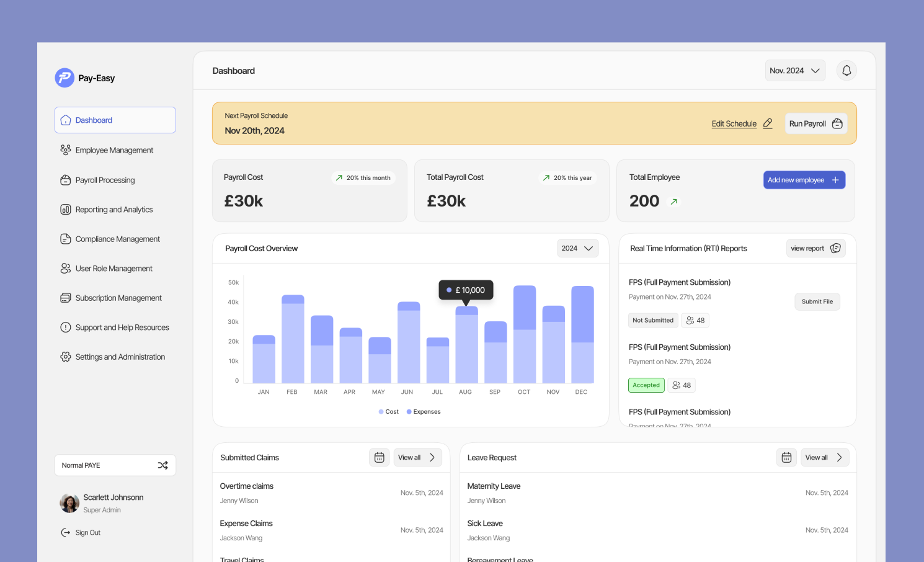The image size is (924, 562).
Task: Click the pencil icon beside Edit Schedule
Action: [x=768, y=123]
